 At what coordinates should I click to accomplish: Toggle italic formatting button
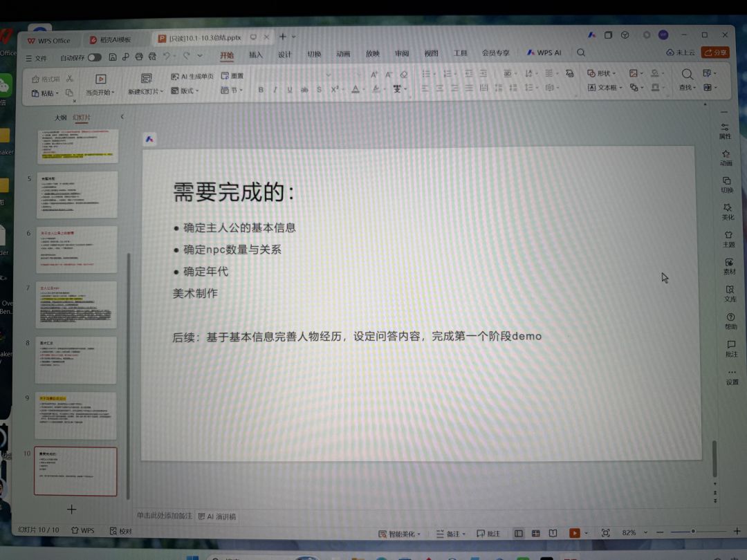pos(275,89)
